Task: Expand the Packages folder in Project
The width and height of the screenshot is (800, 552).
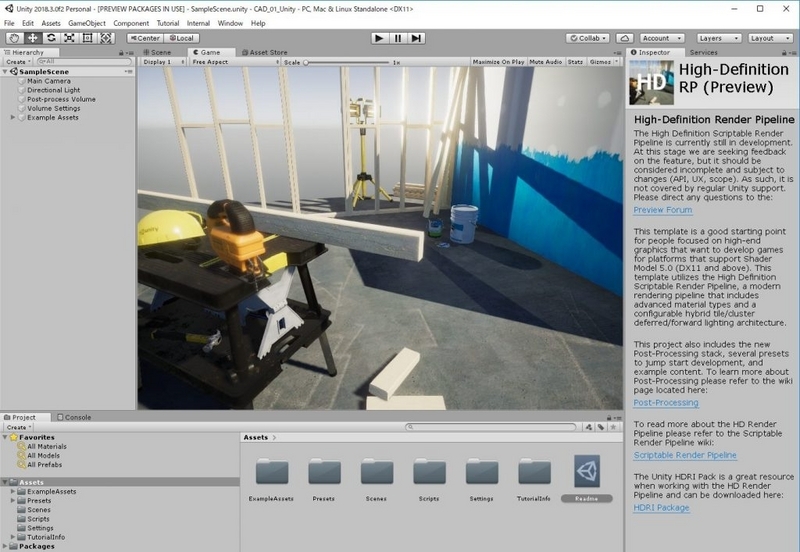Action: [5, 546]
